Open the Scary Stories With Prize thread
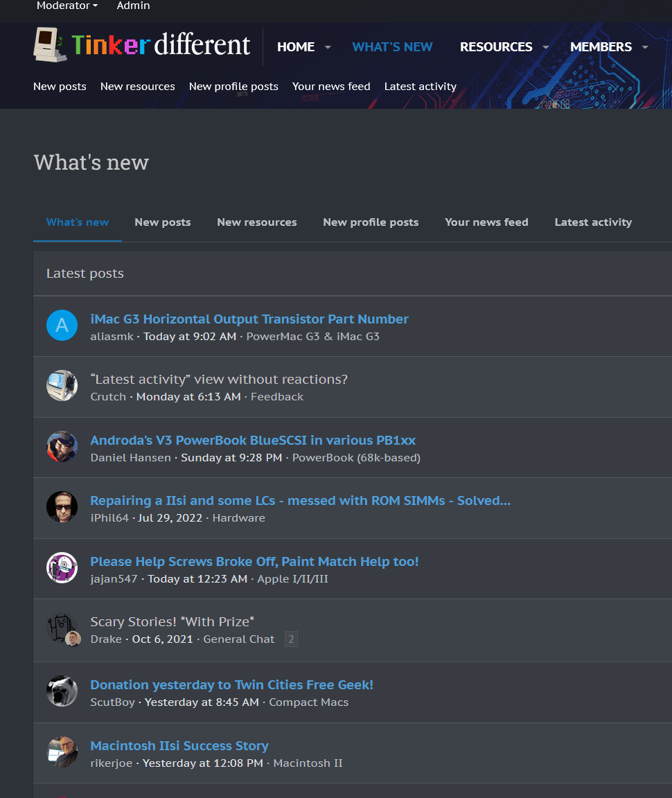672x798 pixels. tap(172, 622)
